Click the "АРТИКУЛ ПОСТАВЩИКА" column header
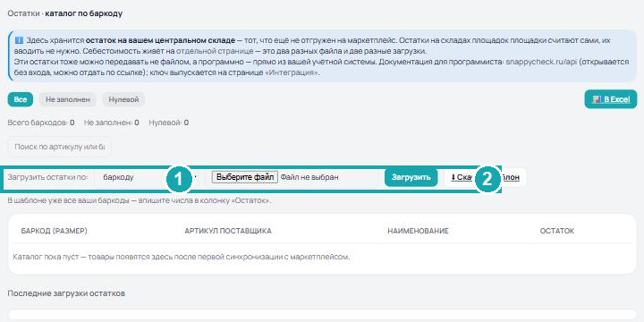This screenshot has width=644, height=322. pyautogui.click(x=228, y=232)
